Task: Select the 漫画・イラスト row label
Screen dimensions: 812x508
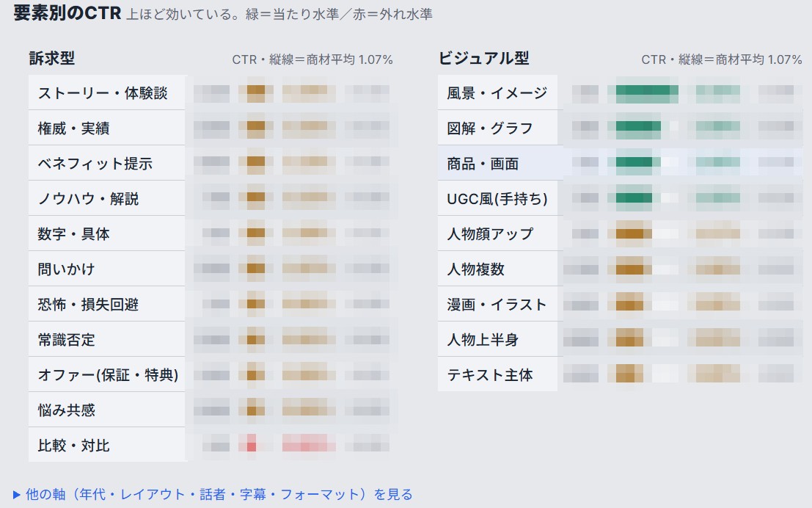Action: [x=497, y=304]
